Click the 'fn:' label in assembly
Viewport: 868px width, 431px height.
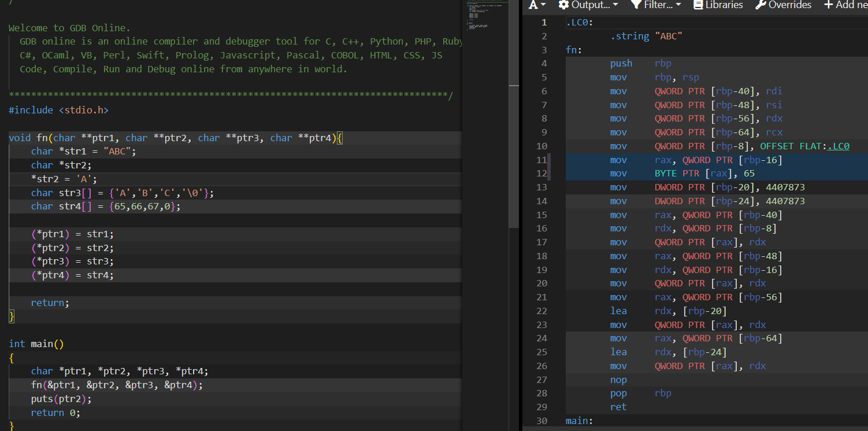tap(574, 50)
